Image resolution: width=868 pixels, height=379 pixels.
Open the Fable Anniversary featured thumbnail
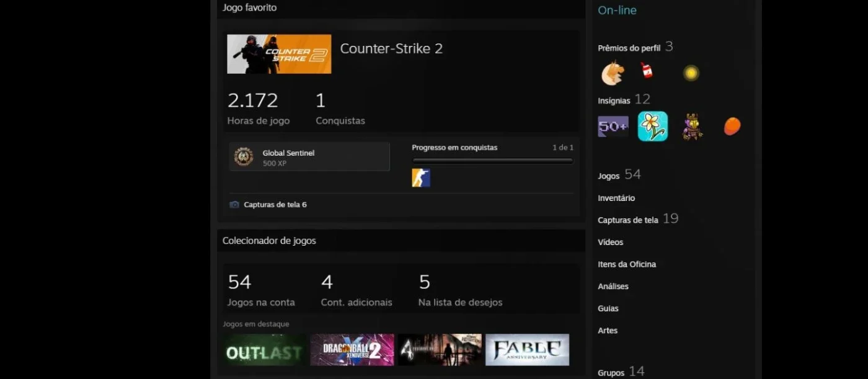[x=528, y=350]
